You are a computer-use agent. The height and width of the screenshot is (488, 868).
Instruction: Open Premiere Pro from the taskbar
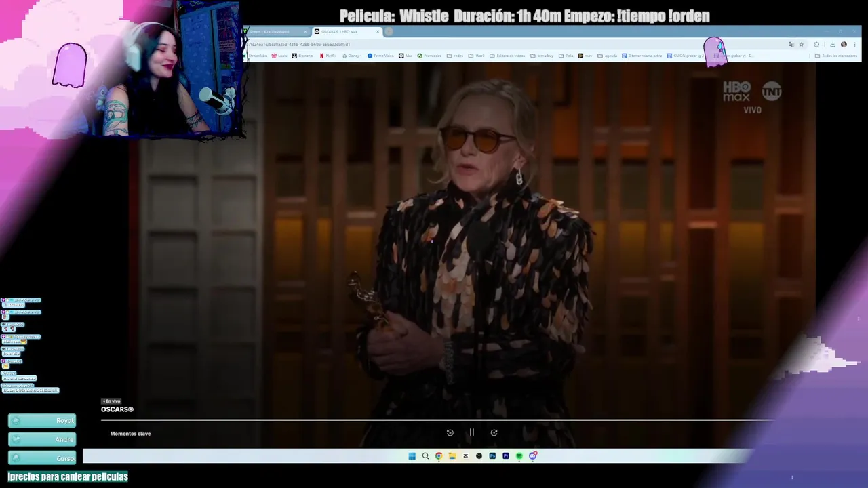(506, 456)
